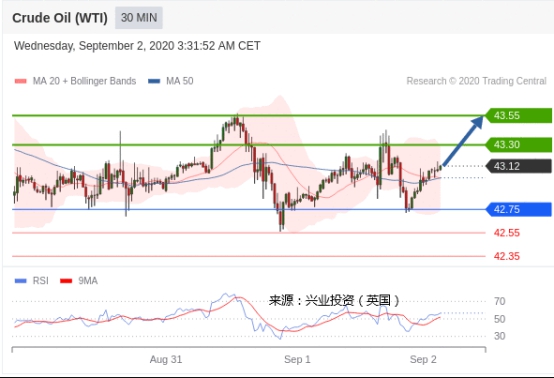This screenshot has height=378, width=554.
Task: Click the Aug 31 date axis label
Action: [166, 360]
